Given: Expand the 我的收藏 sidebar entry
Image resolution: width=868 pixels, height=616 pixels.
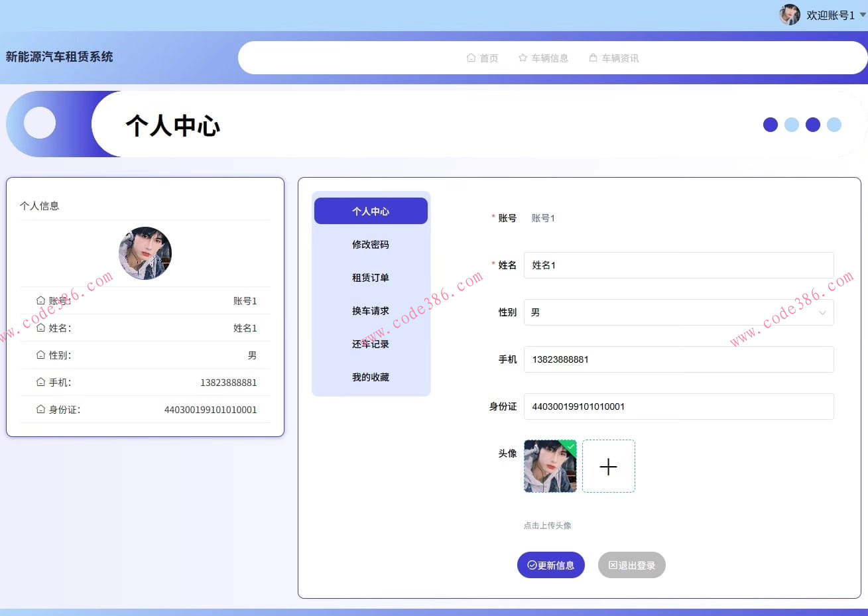Looking at the screenshot, I should point(370,377).
